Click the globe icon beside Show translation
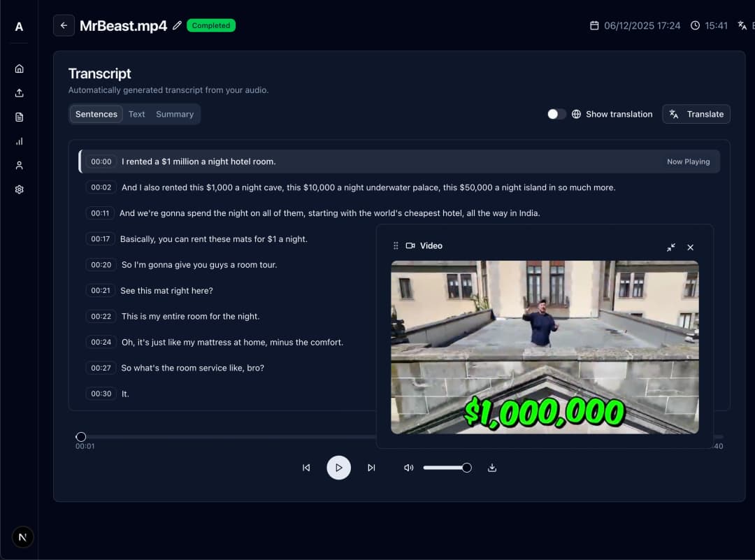This screenshot has height=560, width=755. (x=576, y=114)
